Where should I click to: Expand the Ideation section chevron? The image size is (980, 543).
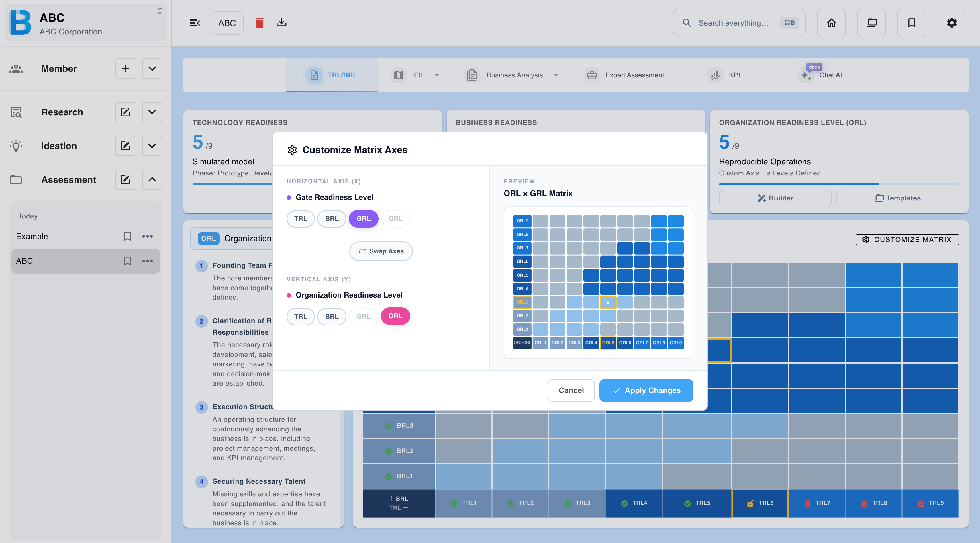click(152, 146)
